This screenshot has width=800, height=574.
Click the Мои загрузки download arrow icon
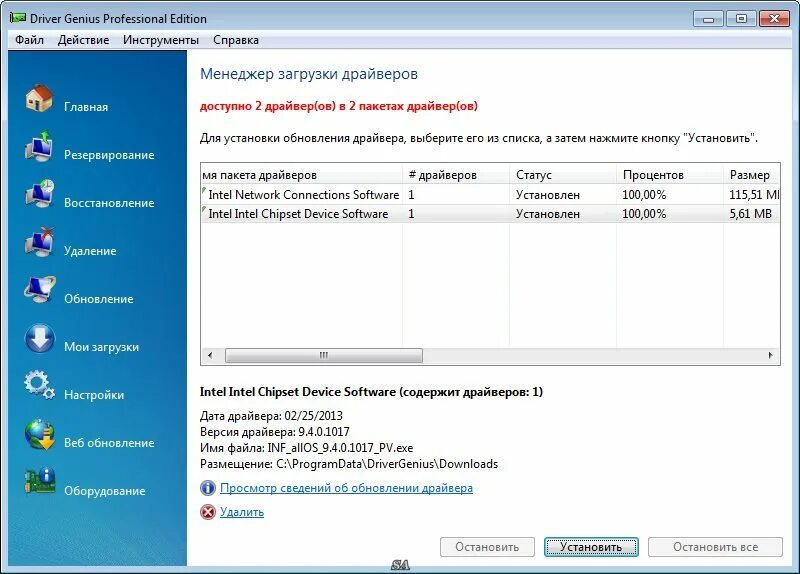tap(39, 338)
